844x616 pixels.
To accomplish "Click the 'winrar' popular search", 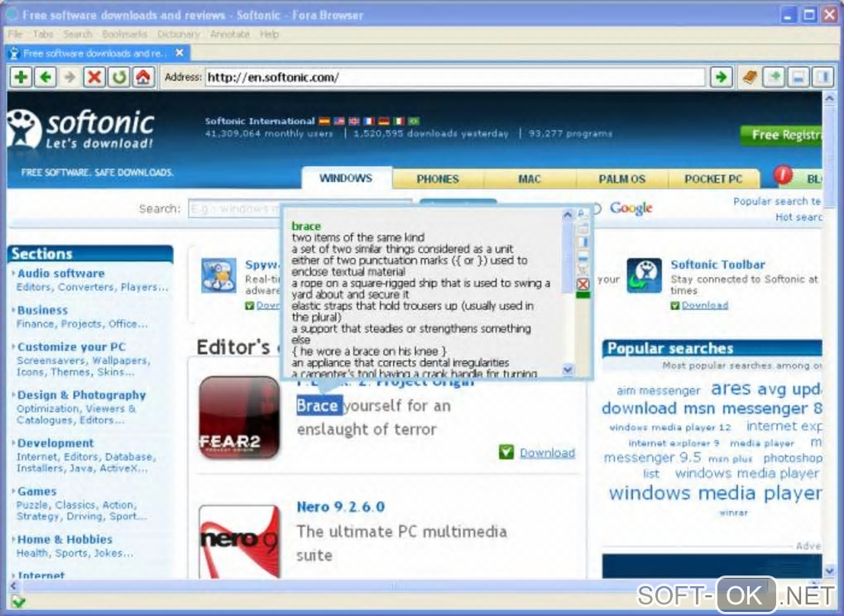I will coord(733,513).
